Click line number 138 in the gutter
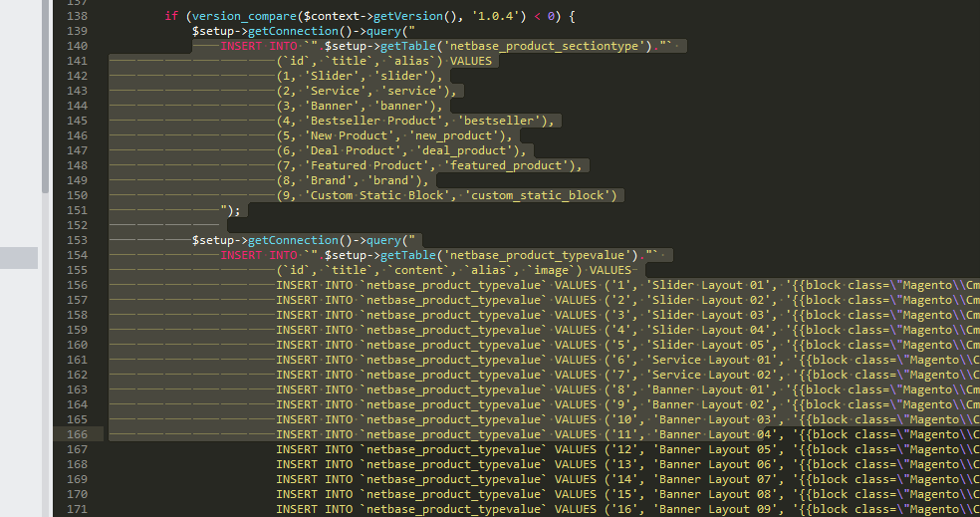 click(x=78, y=17)
